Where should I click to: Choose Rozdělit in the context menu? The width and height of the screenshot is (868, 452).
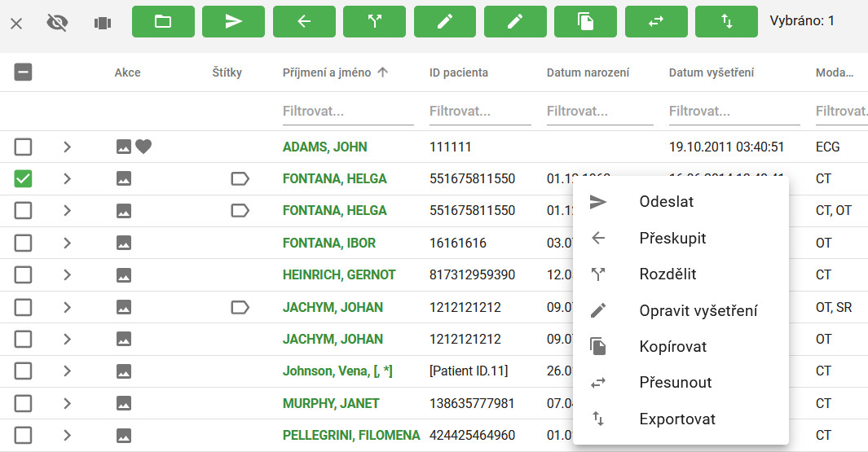click(681, 274)
